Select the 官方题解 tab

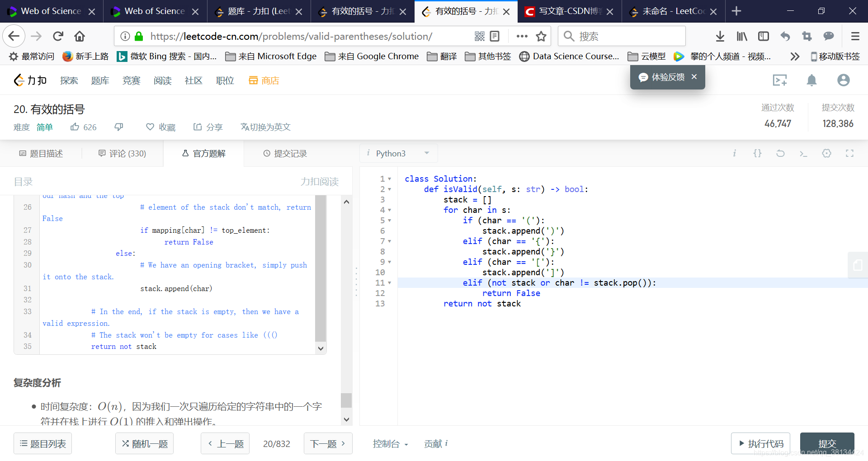tap(203, 154)
